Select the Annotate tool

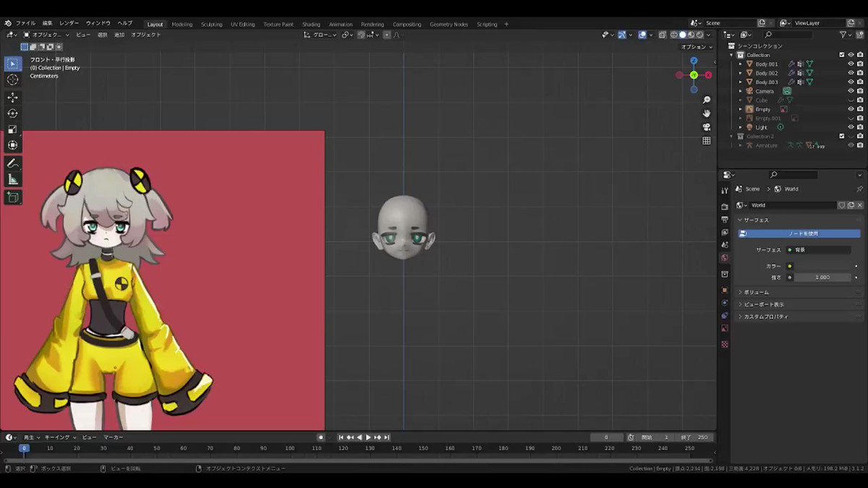[x=12, y=163]
